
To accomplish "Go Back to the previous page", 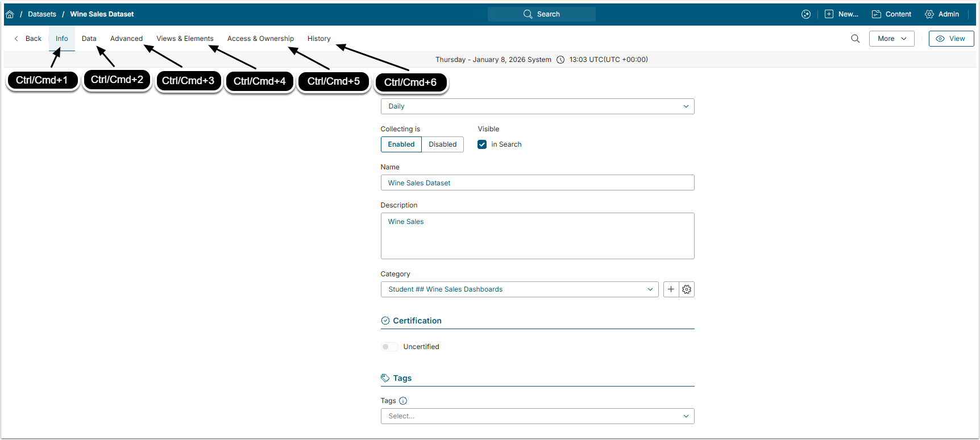I will tap(28, 39).
